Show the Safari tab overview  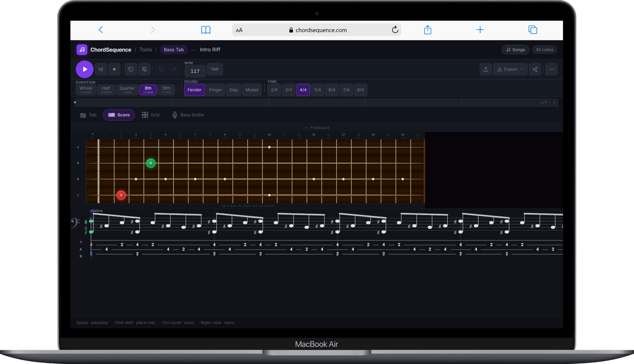(533, 30)
